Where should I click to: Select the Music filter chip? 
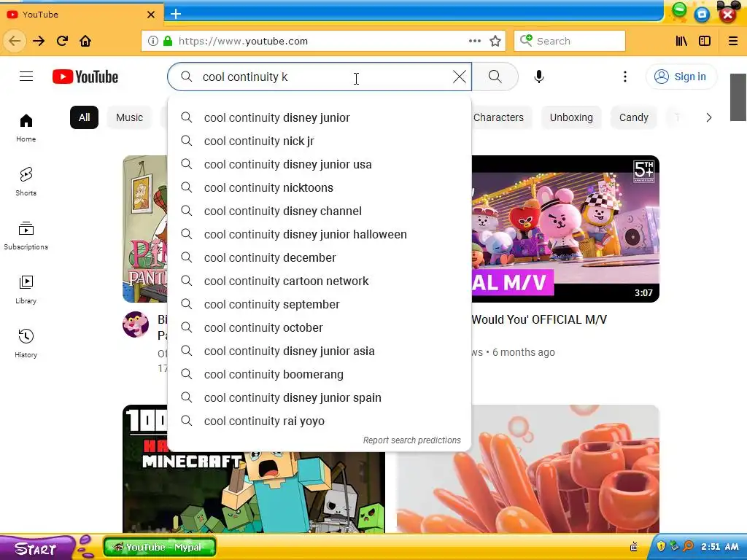point(130,117)
